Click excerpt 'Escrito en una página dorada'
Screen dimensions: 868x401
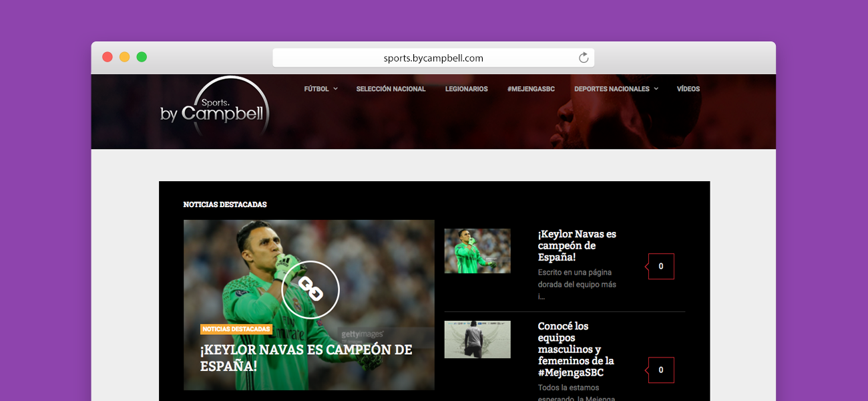(577, 284)
